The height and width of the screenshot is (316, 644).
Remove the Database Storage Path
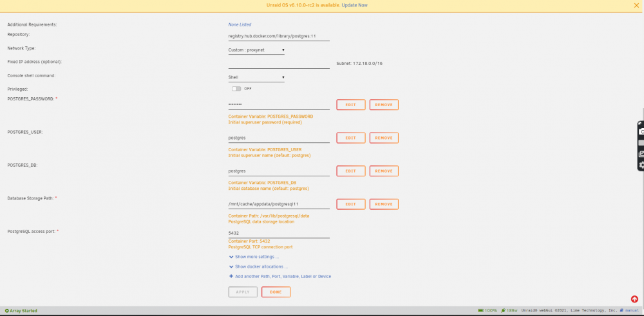tap(384, 204)
